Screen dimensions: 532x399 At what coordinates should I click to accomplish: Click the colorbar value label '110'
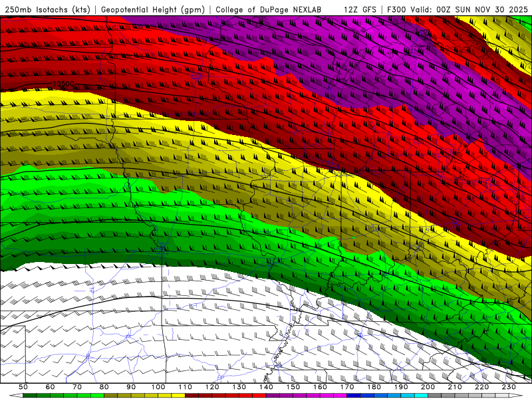(186, 387)
